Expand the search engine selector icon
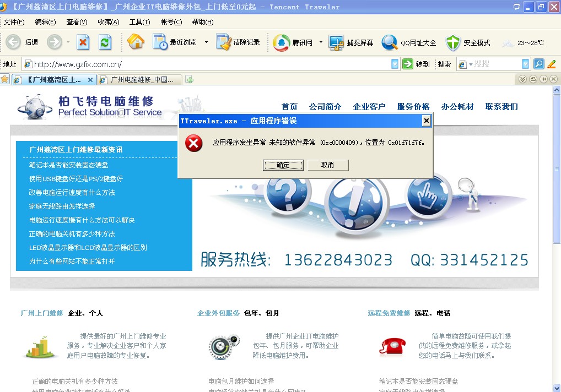The width and height of the screenshot is (561, 392). (x=465, y=64)
